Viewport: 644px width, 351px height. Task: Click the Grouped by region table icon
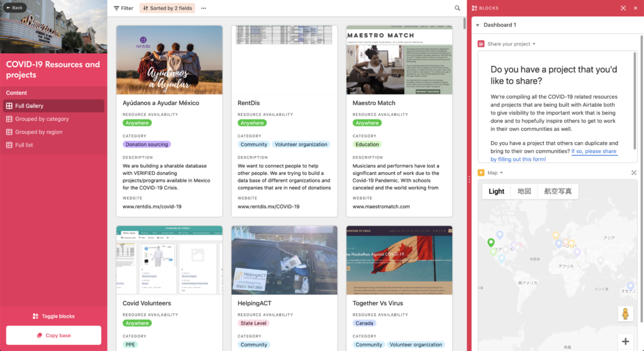point(9,132)
